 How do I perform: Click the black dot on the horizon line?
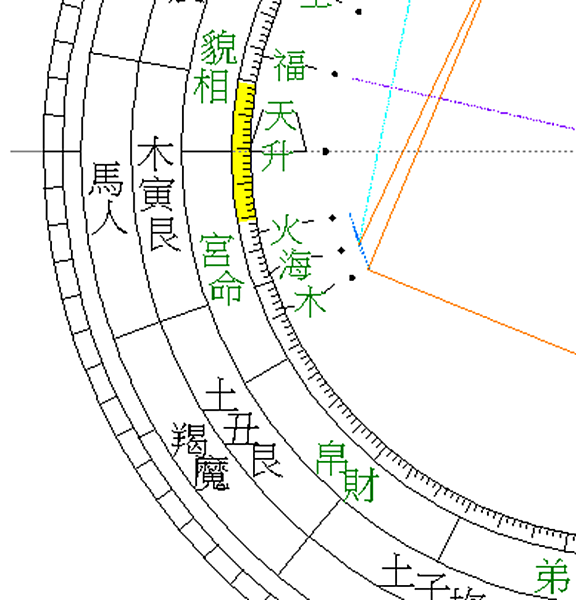pyautogui.click(x=326, y=152)
